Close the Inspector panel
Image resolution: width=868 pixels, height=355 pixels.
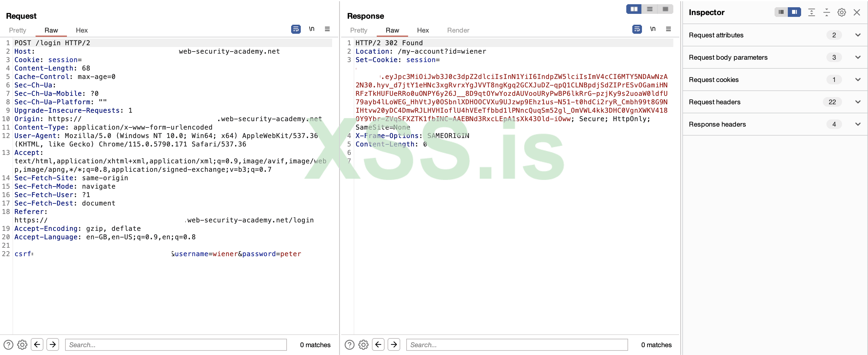pyautogui.click(x=857, y=12)
